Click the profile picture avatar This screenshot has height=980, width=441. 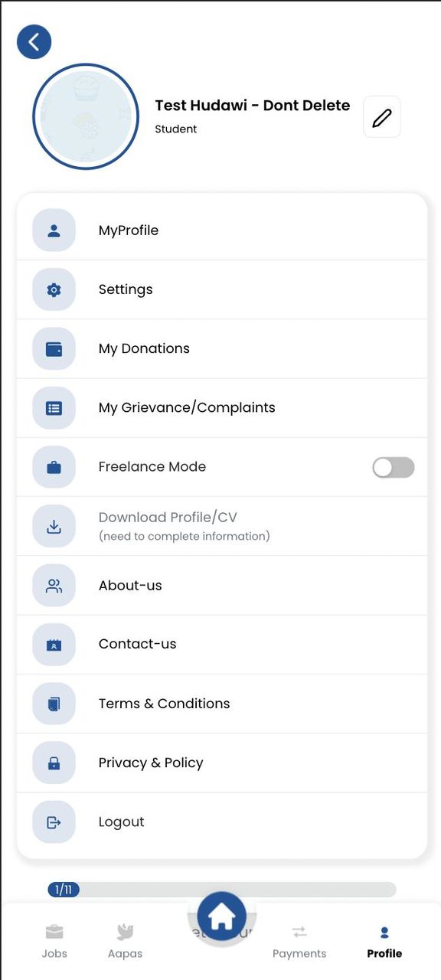click(x=86, y=116)
